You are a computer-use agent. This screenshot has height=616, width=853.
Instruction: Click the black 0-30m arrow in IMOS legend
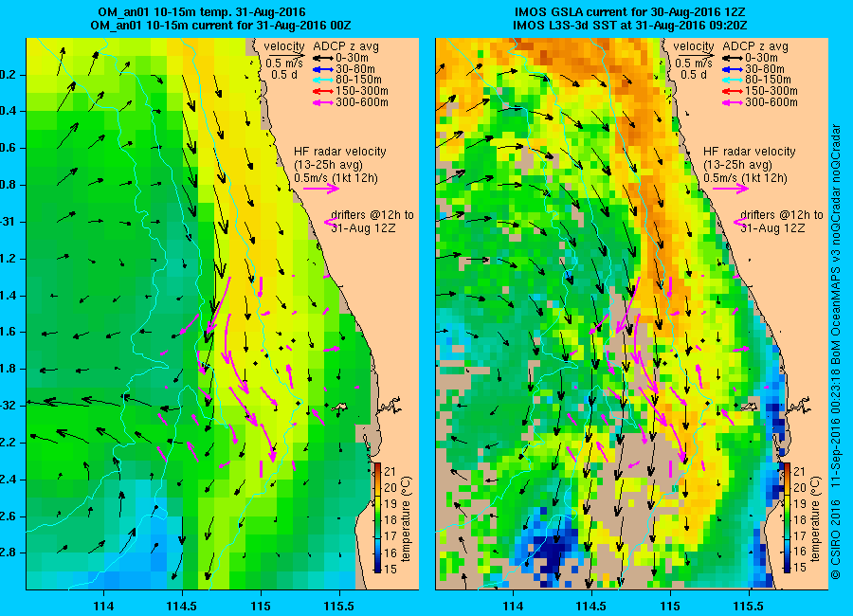(733, 58)
